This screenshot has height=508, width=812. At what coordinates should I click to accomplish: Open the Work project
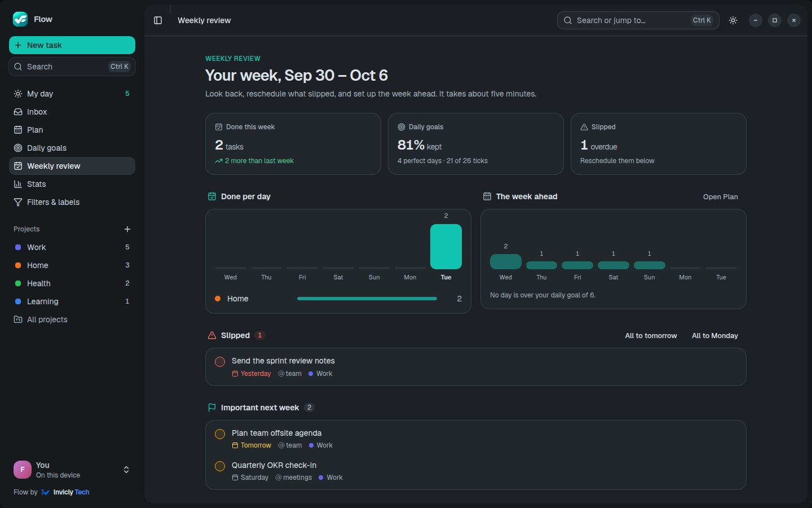[x=72, y=247]
